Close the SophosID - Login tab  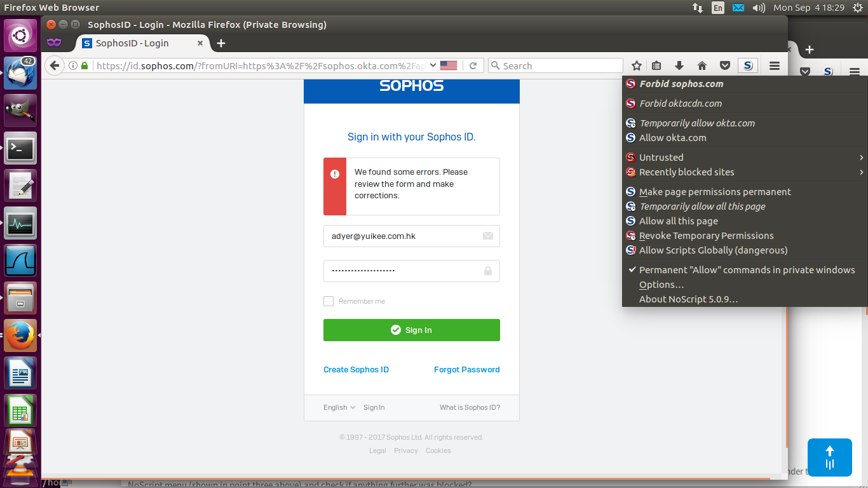point(200,43)
